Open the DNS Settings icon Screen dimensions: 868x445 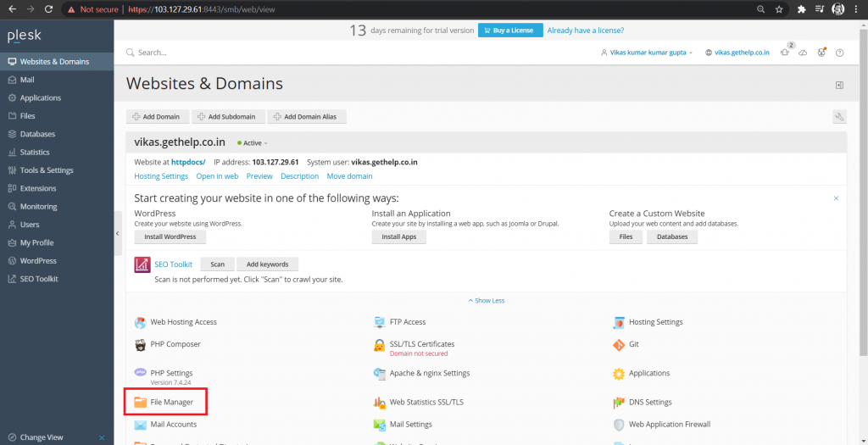619,402
